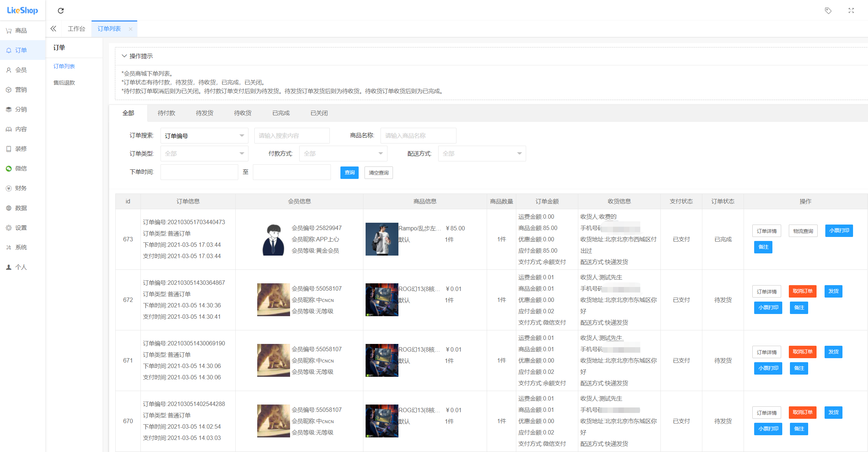Switch to 待发货 orders tab
This screenshot has width=868, height=452.
(x=204, y=113)
